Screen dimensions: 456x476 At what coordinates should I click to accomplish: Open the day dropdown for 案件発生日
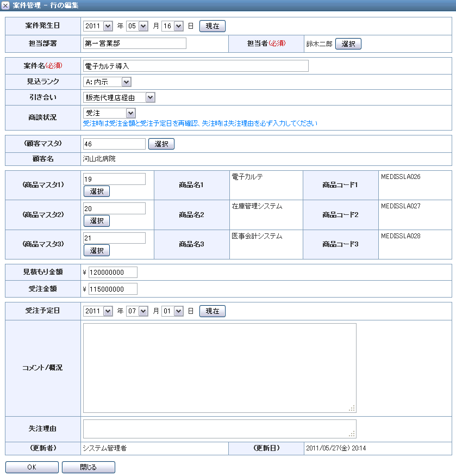click(x=172, y=26)
